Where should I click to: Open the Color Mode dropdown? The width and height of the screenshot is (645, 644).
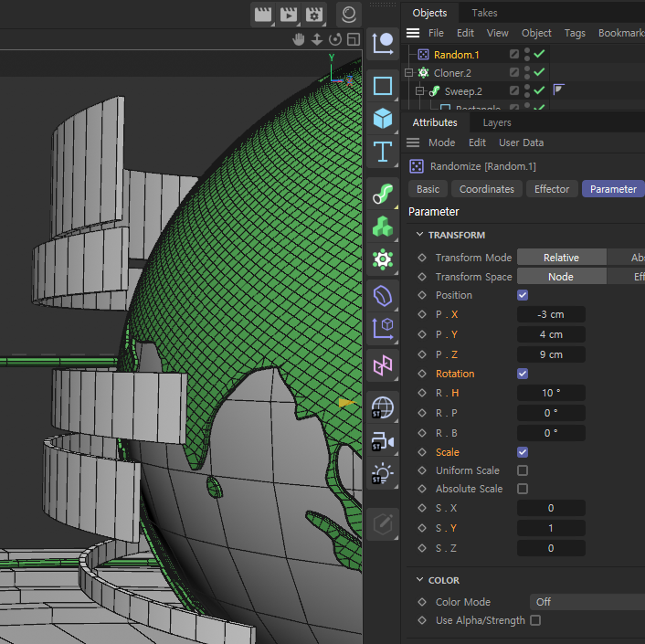point(587,602)
